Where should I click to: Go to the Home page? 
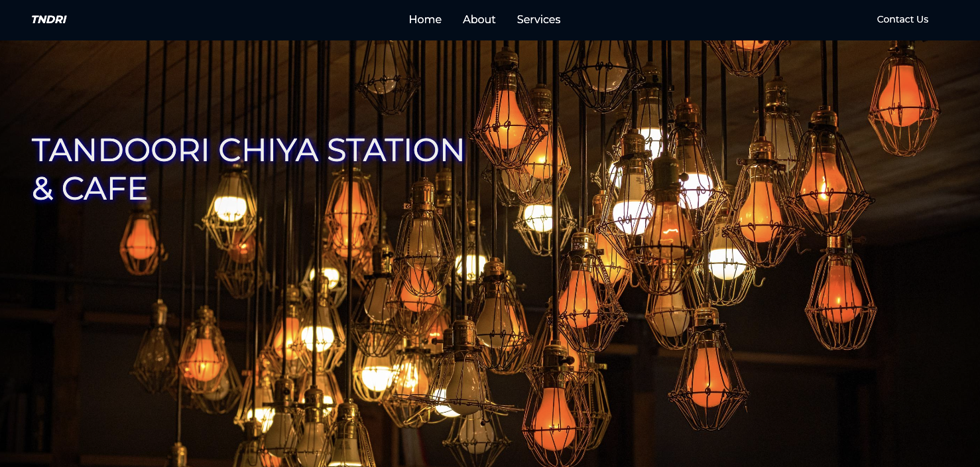pos(425,20)
